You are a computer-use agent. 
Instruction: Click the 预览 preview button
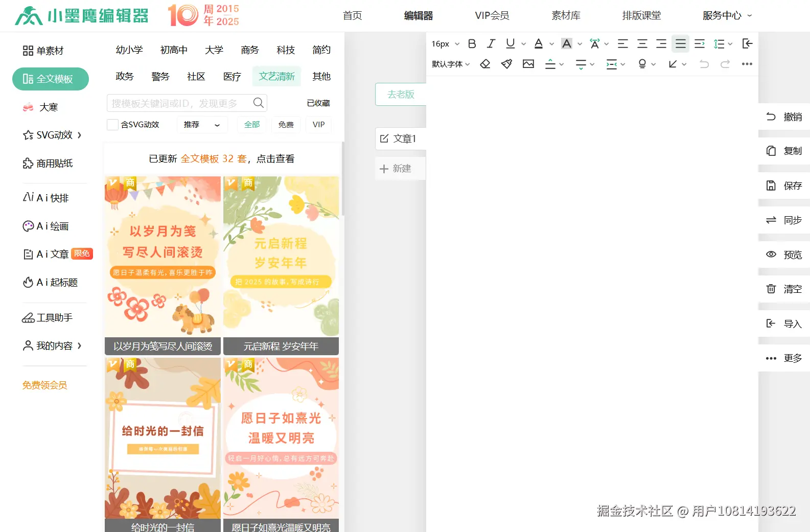[784, 255]
